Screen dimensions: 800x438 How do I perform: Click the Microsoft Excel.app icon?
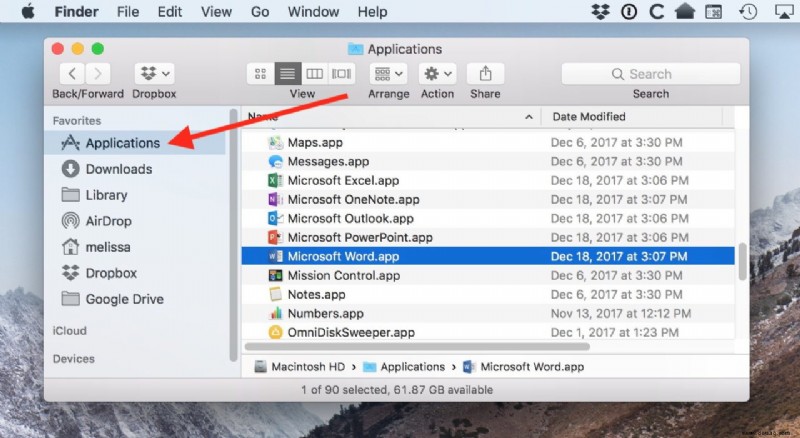276,180
